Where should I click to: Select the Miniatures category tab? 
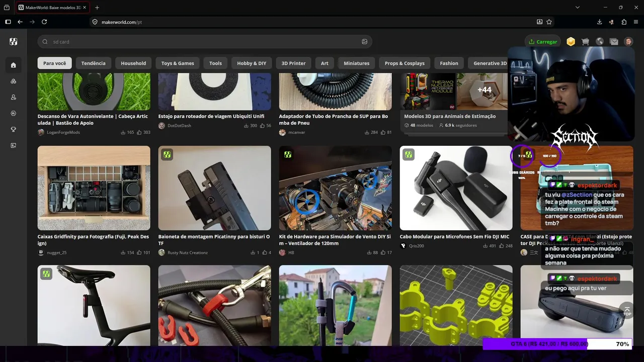click(356, 63)
